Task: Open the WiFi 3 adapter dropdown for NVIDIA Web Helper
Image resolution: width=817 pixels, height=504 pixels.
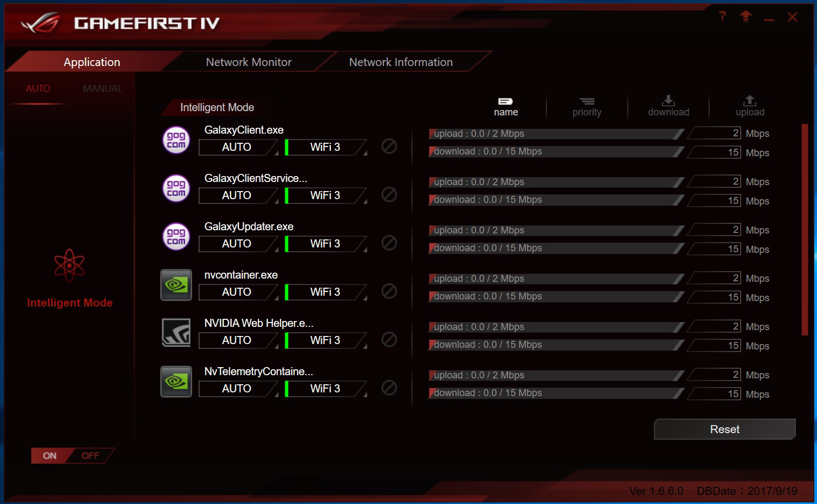Action: click(326, 340)
